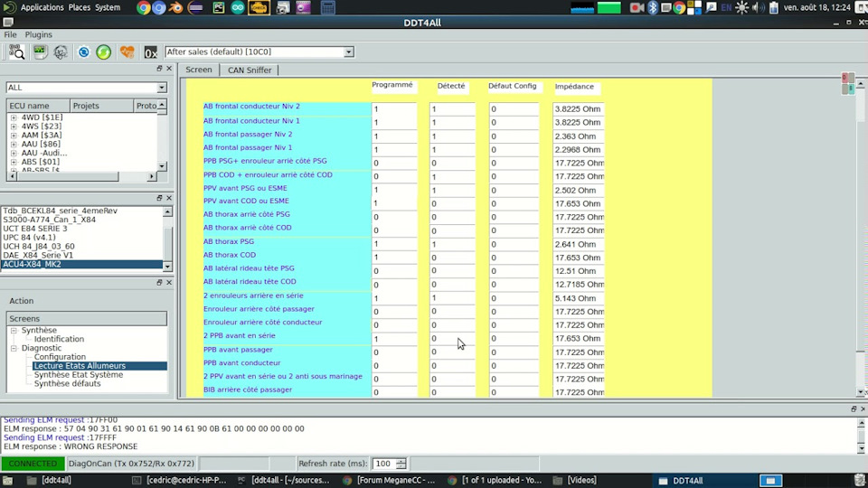This screenshot has width=868, height=488.
Task: Click the gear-head expert mode toolbar icon
Action: 61,52
